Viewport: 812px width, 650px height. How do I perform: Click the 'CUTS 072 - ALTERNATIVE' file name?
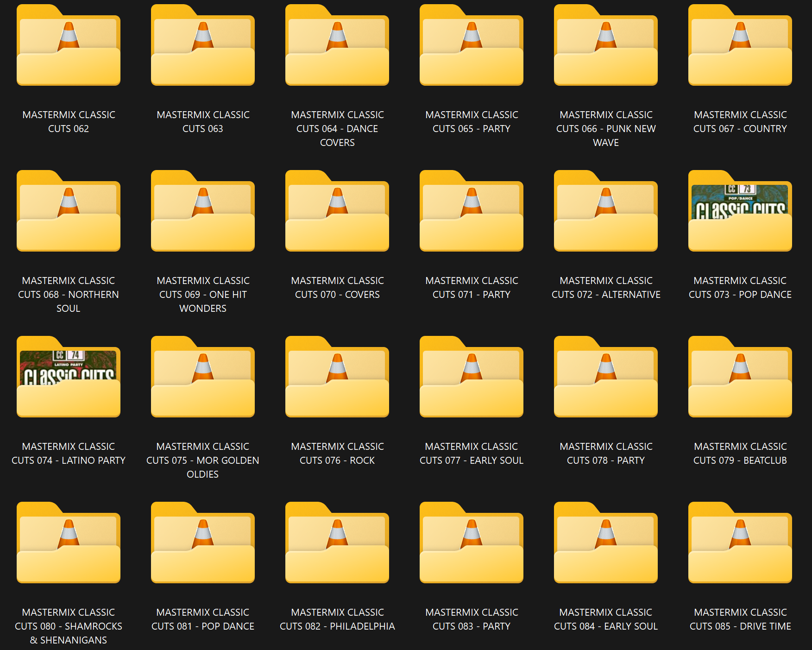[x=606, y=294]
